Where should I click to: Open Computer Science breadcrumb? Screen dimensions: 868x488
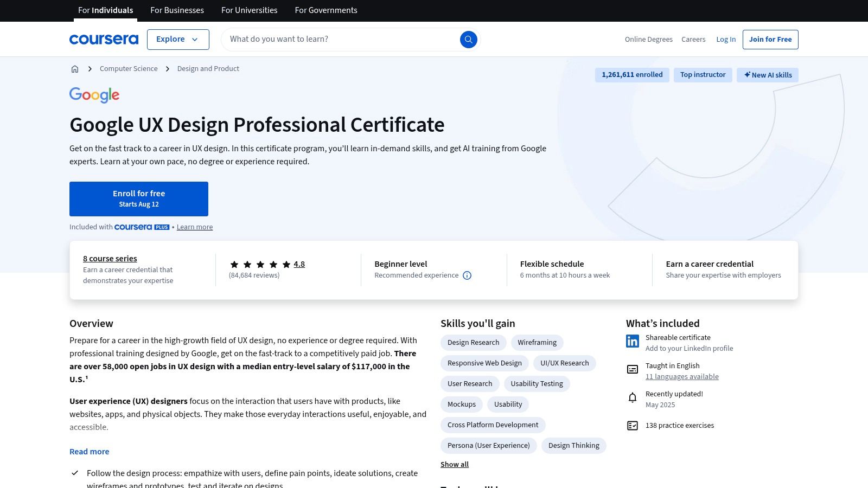coord(129,69)
